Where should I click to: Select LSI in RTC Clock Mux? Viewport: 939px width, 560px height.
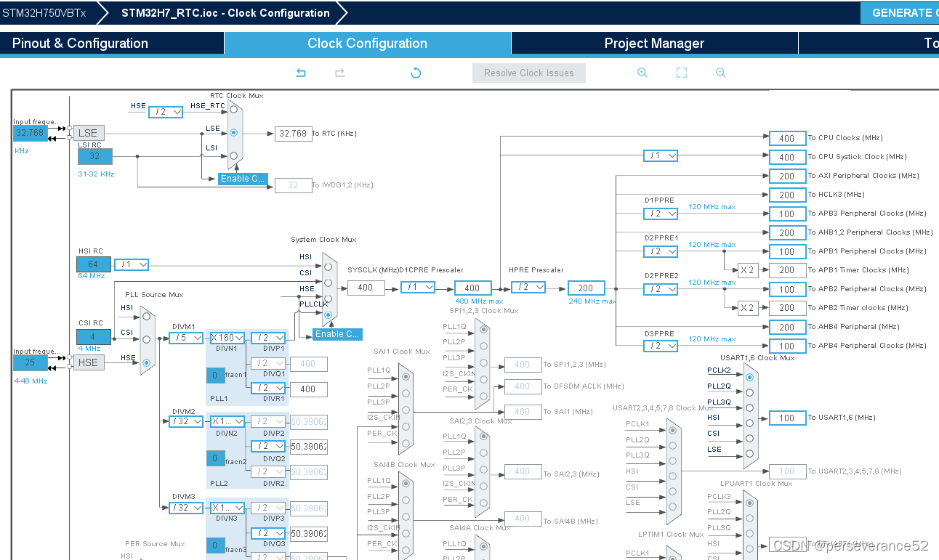[x=233, y=155]
